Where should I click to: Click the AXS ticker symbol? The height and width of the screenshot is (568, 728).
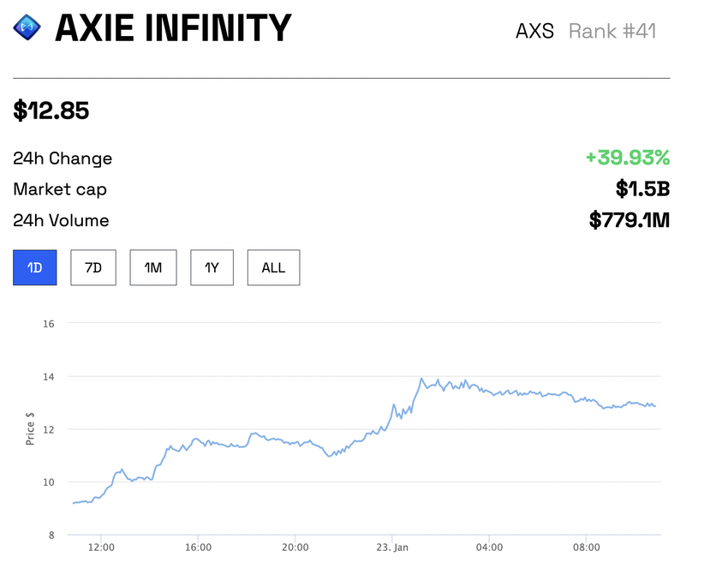[x=534, y=31]
